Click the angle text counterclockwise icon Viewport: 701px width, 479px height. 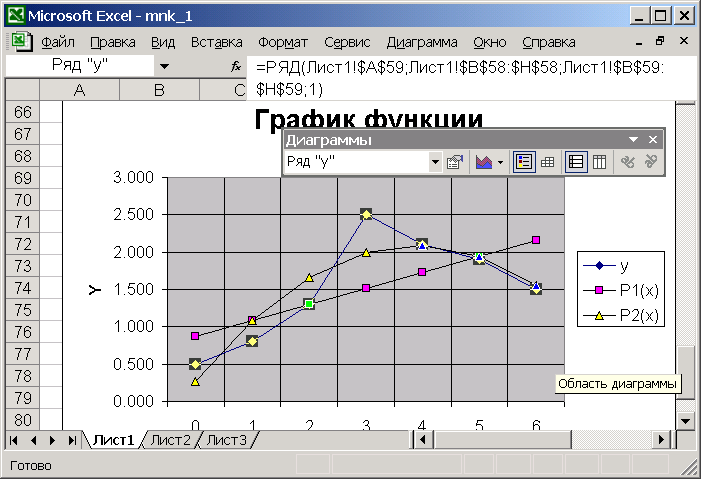point(650,162)
